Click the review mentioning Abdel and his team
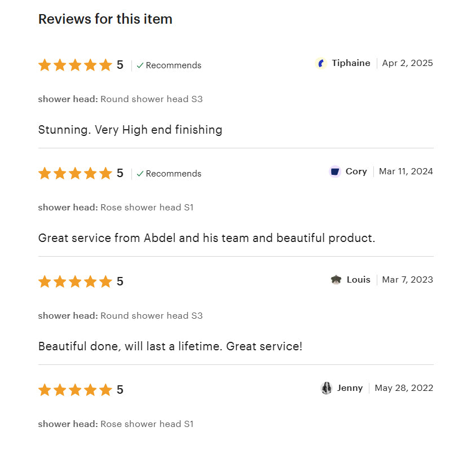This screenshot has width=476, height=449. click(206, 238)
